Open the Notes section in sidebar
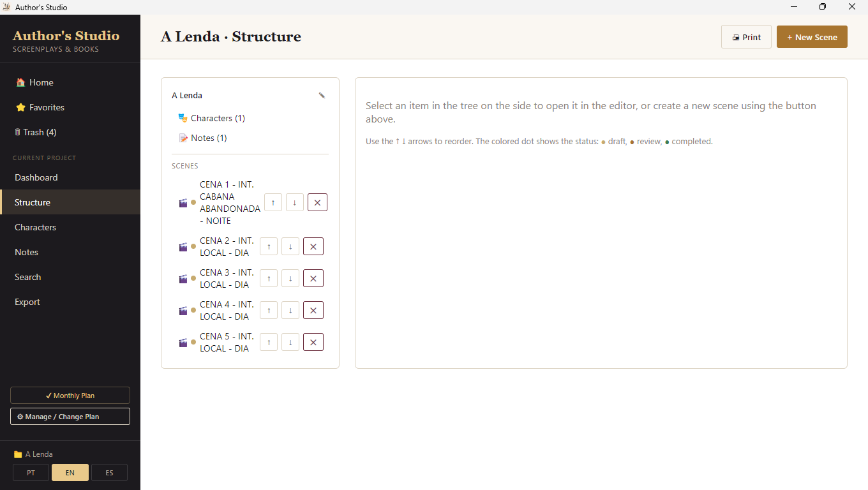Image resolution: width=868 pixels, height=490 pixels. point(70,252)
